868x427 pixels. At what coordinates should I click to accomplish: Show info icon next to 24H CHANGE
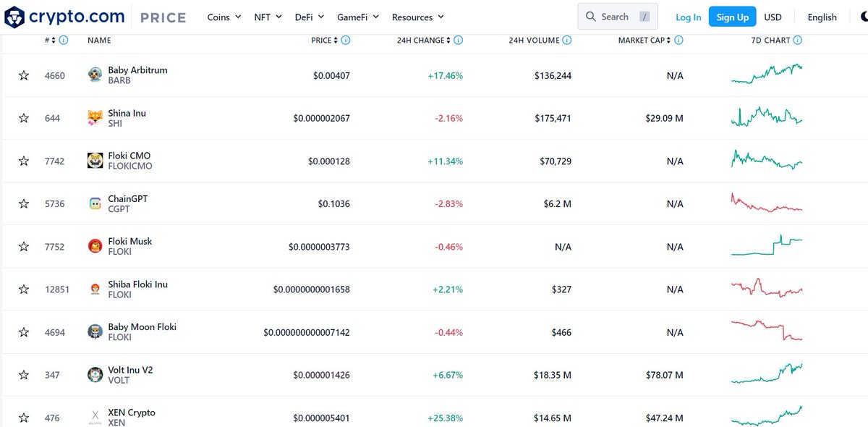point(459,41)
